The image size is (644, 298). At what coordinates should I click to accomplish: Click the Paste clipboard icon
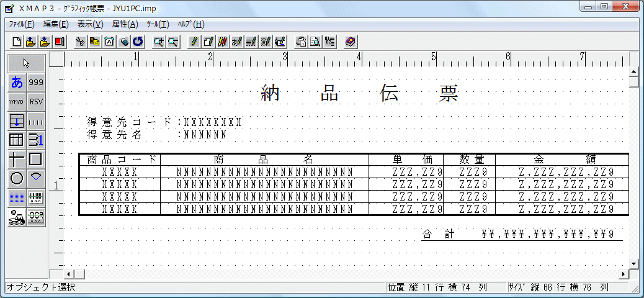point(110,42)
